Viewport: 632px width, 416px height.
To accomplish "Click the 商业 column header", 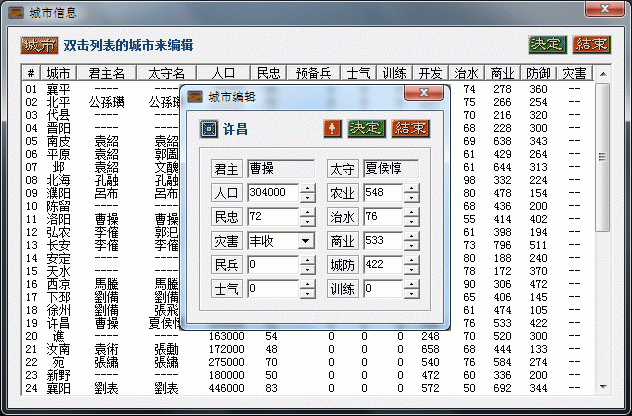I will (x=502, y=74).
